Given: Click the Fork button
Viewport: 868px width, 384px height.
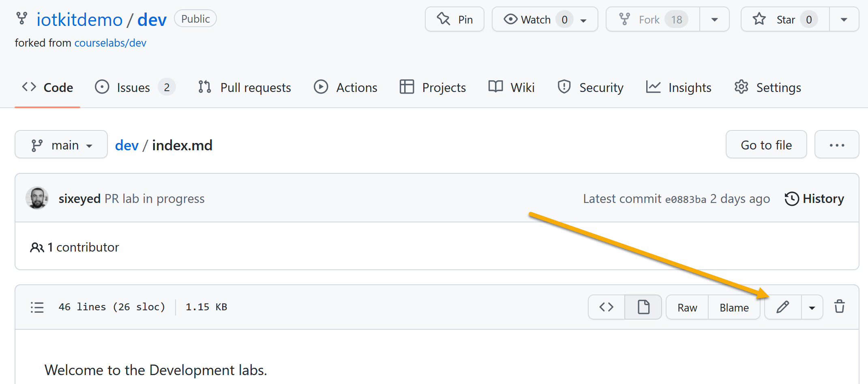Looking at the screenshot, I should click(653, 19).
